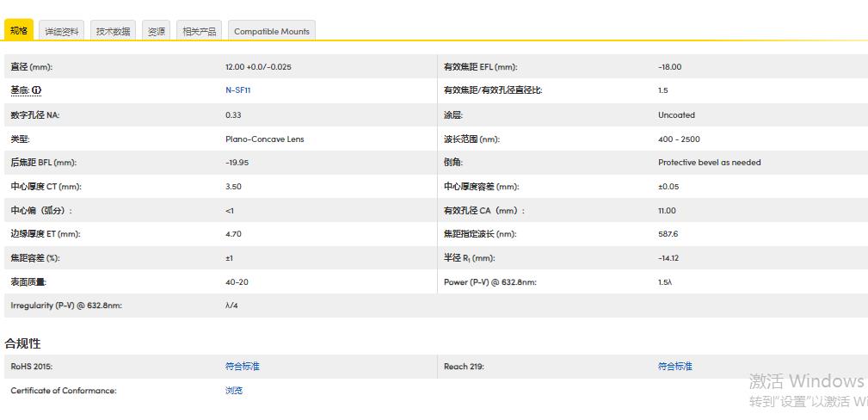The width and height of the screenshot is (868, 420).
Task: Click the RoHS 2015 符合标准 link
Action: pos(242,367)
